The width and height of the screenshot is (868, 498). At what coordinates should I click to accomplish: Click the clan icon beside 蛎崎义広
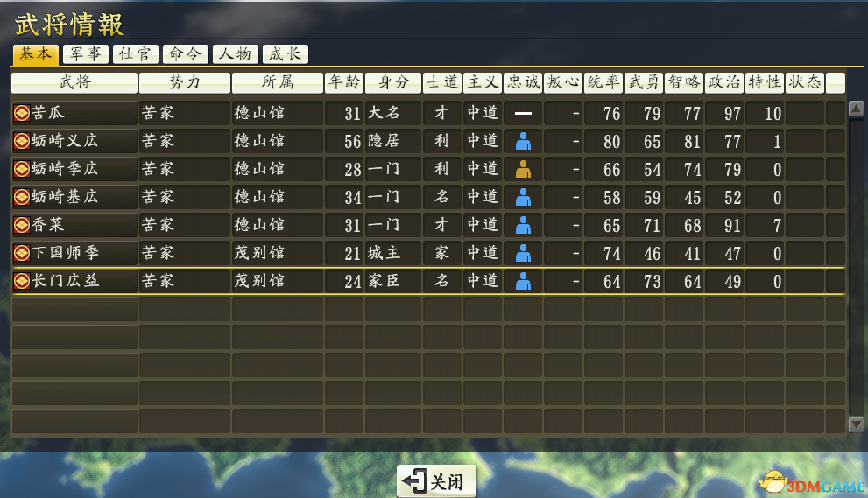click(22, 141)
